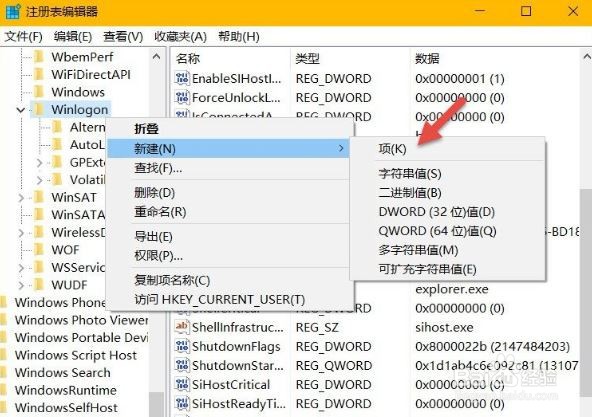Click the 0x8000022b (2147484203) data value
592x417 pixels.
tap(492, 346)
